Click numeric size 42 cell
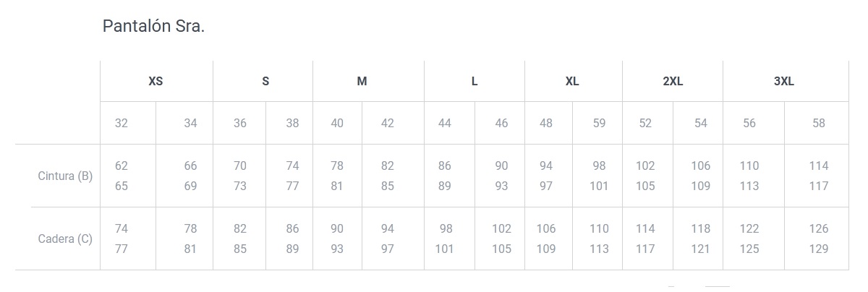 point(388,123)
